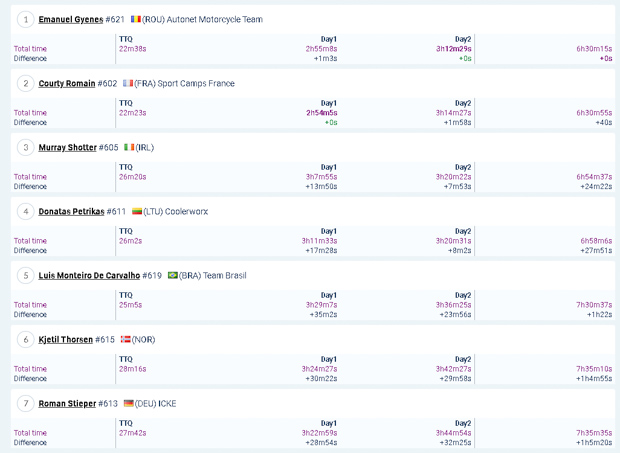Click Donatas Petrikas TTQ time 26m2s

(130, 241)
